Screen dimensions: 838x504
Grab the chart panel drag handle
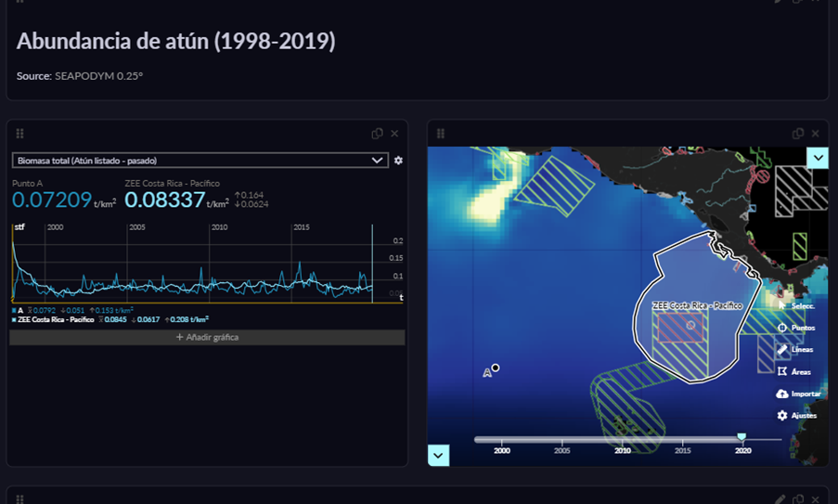20,134
